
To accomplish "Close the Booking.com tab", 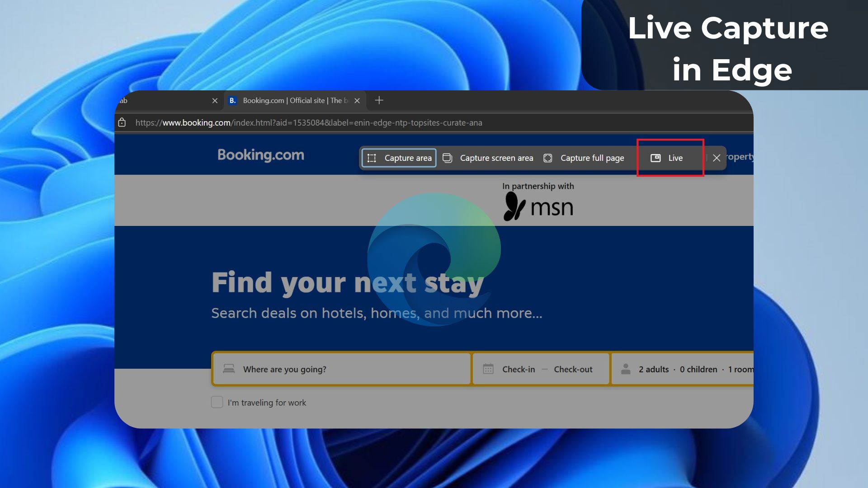I will point(357,101).
